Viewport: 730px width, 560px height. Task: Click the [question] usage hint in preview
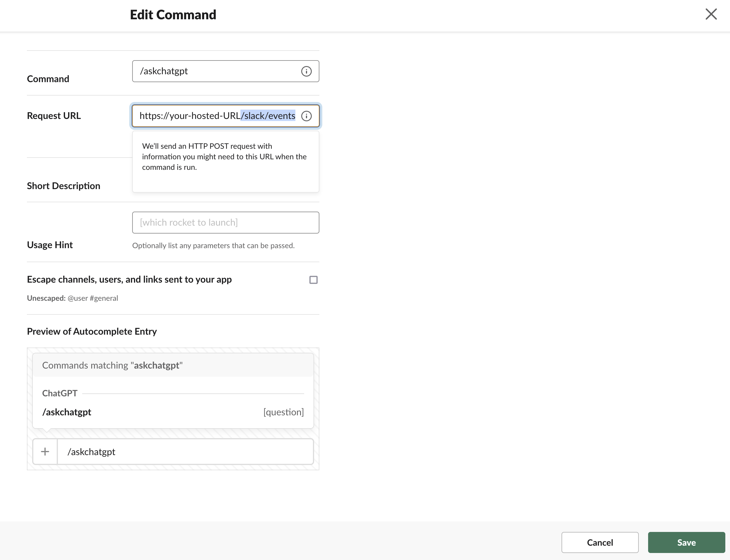pos(283,412)
